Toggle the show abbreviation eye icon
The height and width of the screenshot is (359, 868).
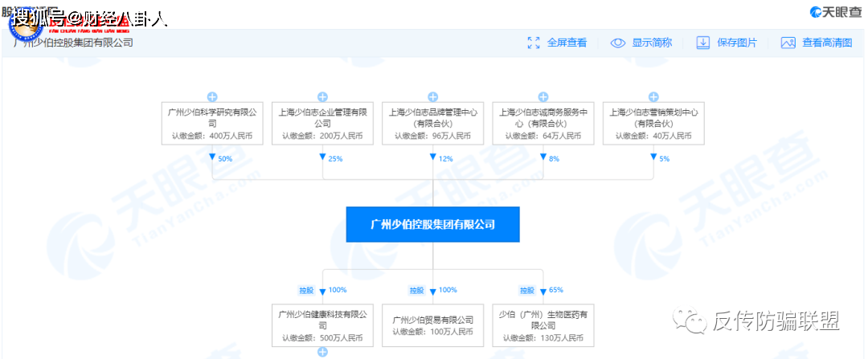click(x=617, y=43)
